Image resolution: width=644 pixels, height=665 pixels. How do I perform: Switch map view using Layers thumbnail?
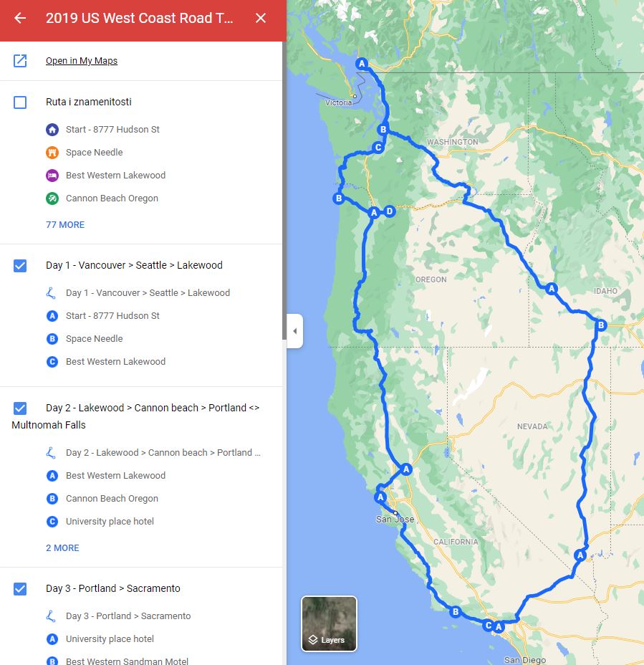pos(329,623)
